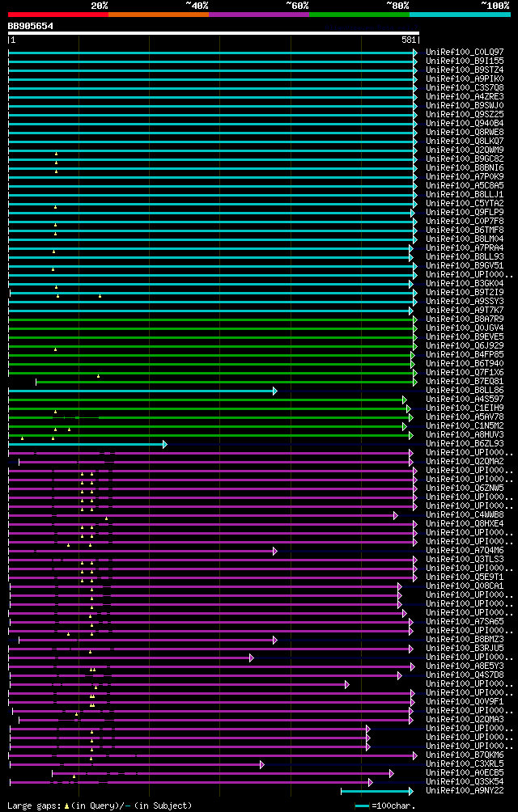Open the UniRef100_Q2QMA2 hit label

click(x=465, y=462)
